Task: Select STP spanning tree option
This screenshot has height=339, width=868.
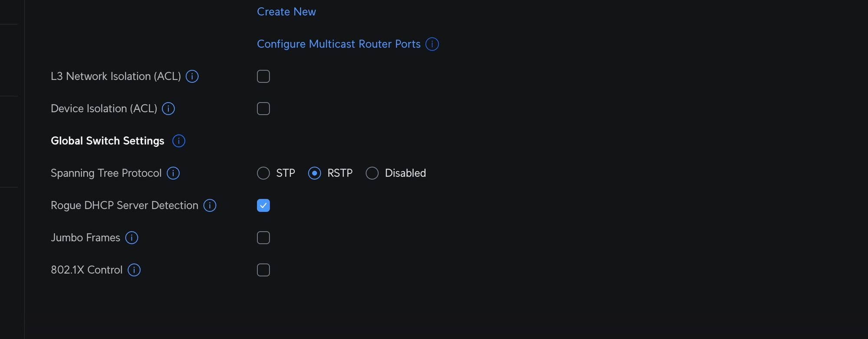Action: tap(263, 173)
